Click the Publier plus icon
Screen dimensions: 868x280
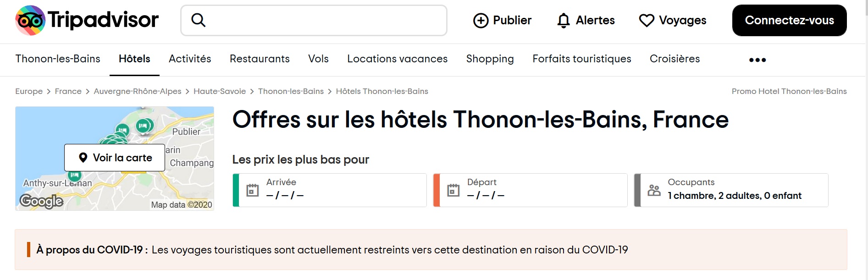pyautogui.click(x=481, y=21)
